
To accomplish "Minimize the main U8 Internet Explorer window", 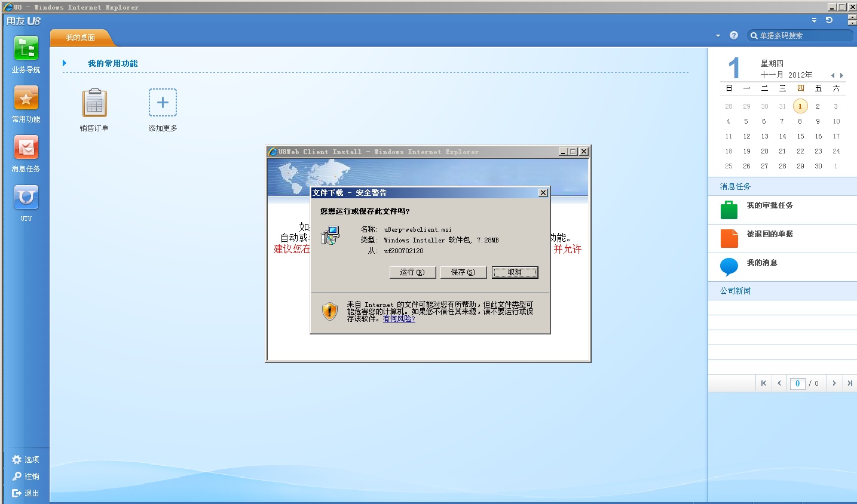I will pos(832,7).
